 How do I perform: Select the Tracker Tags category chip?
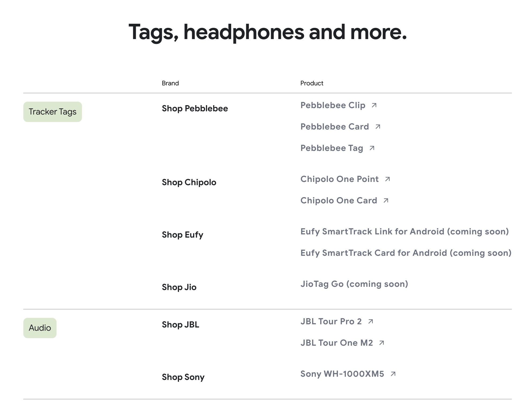53,112
